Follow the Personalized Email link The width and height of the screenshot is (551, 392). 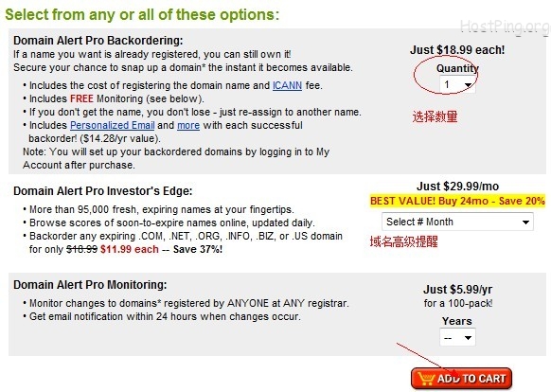112,125
